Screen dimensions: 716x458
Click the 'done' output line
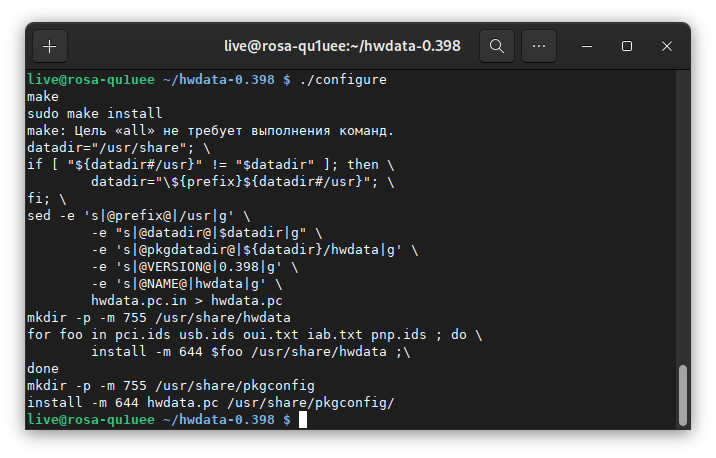[x=43, y=368]
